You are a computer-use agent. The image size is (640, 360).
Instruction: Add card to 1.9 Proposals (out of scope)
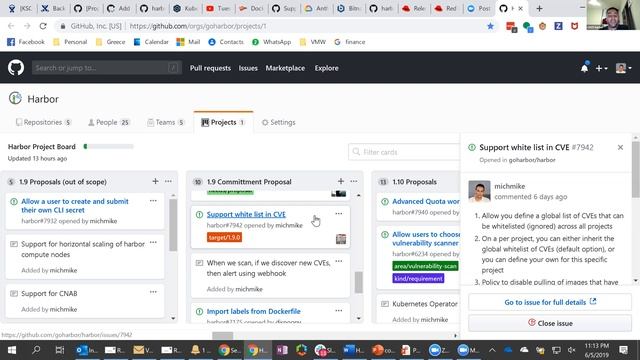tap(155, 181)
